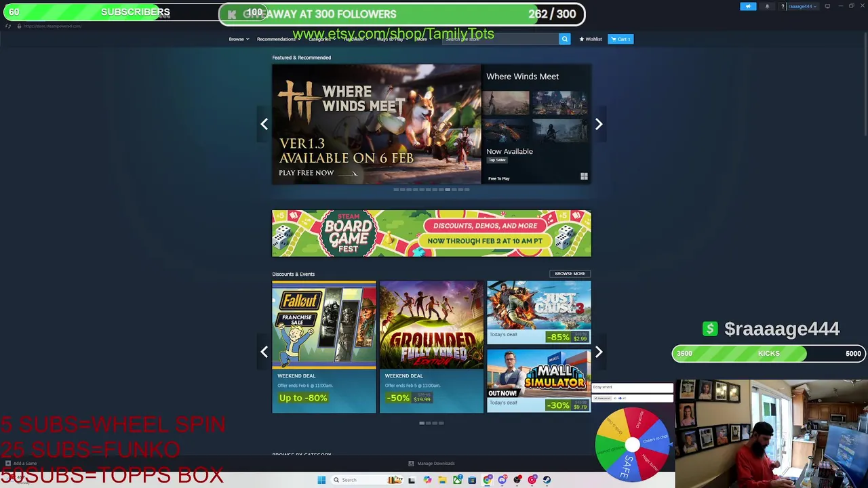Open File Explorer from the taskbar

pyautogui.click(x=442, y=480)
